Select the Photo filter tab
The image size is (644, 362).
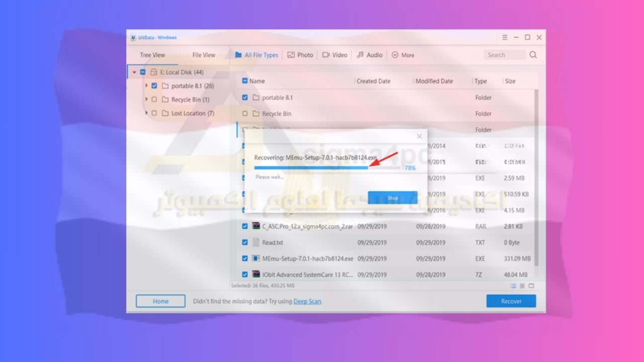(300, 55)
